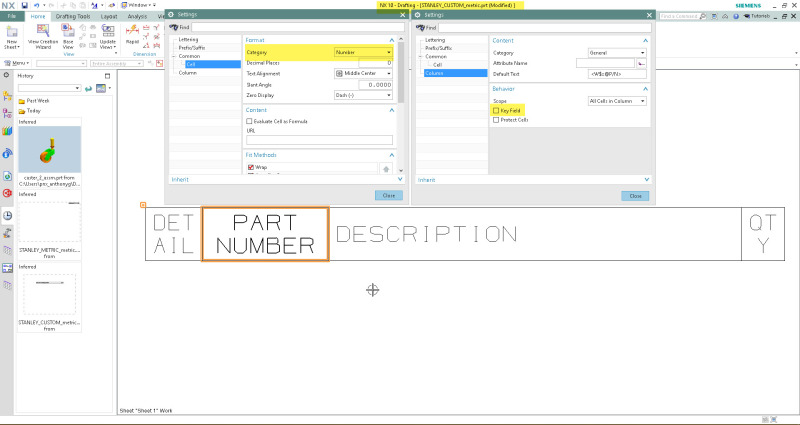The height and width of the screenshot is (425, 800).
Task: Click the attribute browse icon beside Attribute Name
Action: point(642,63)
